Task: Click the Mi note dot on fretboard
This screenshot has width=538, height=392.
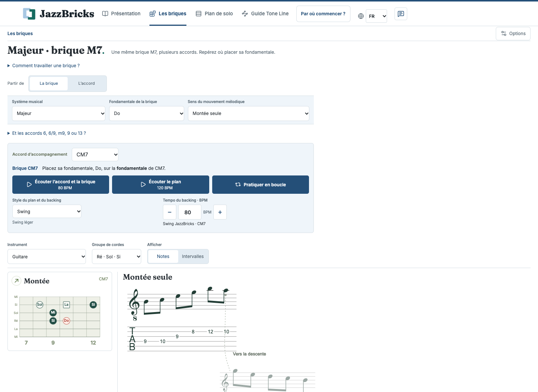Action: click(x=53, y=312)
